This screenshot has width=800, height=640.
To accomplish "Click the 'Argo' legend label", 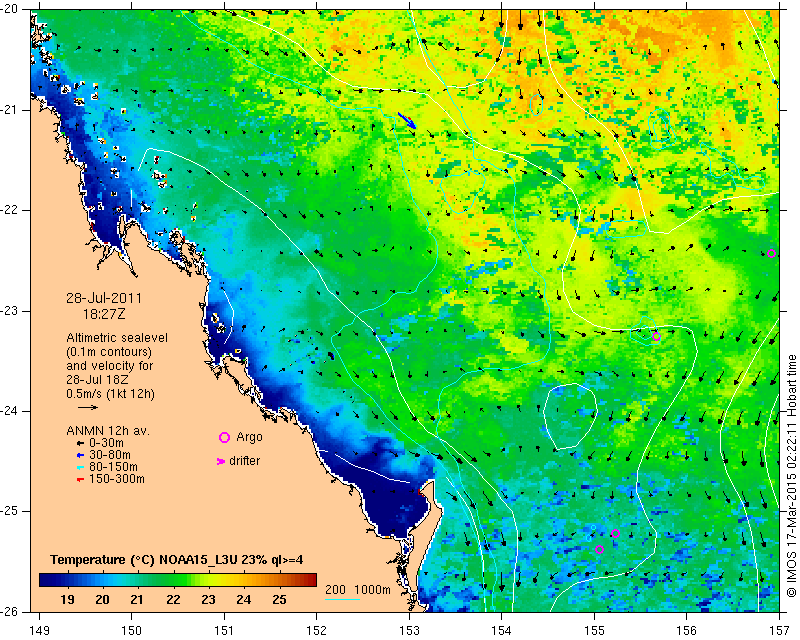I will pos(249,437).
